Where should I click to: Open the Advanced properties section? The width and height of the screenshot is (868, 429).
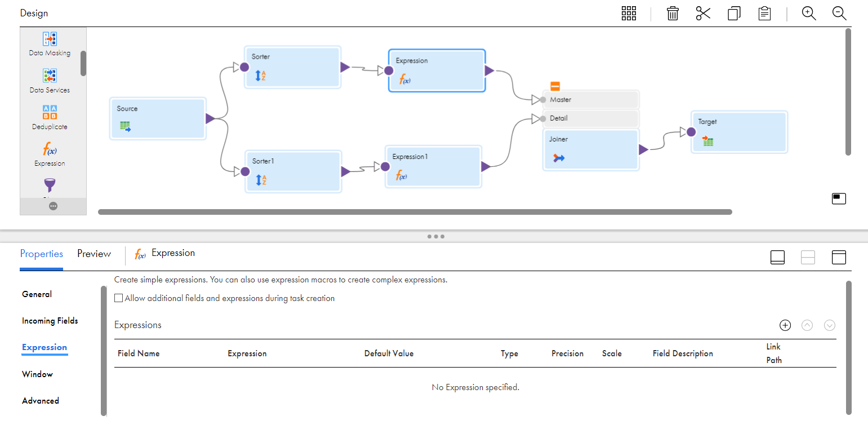41,401
